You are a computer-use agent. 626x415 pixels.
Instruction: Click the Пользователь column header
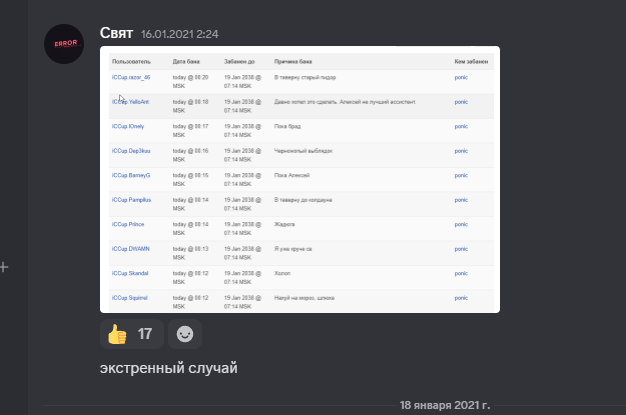coord(131,62)
